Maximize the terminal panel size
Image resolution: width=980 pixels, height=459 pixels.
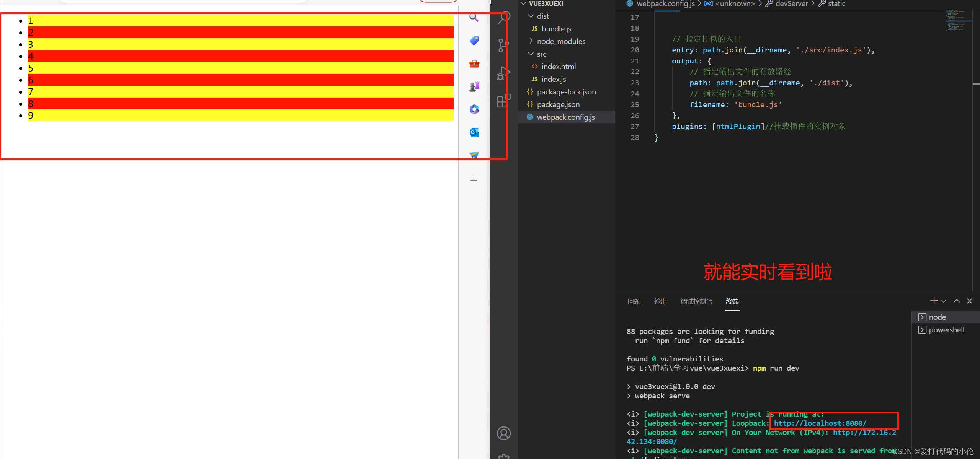click(x=957, y=301)
